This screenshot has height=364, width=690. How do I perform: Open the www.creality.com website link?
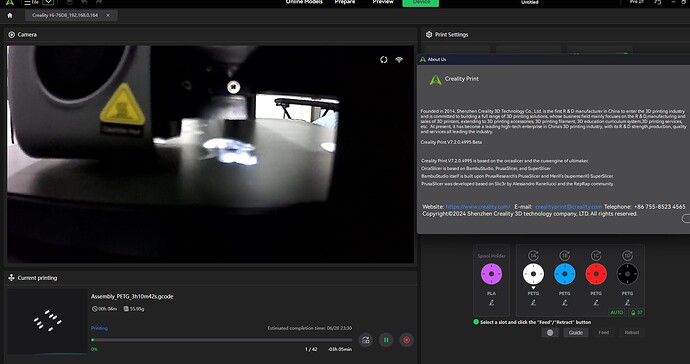pyautogui.click(x=478, y=206)
